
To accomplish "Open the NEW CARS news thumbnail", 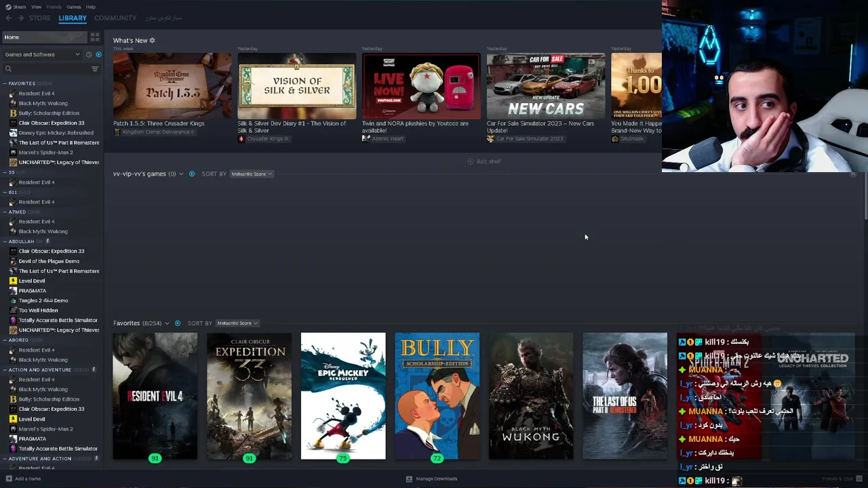I will [546, 86].
